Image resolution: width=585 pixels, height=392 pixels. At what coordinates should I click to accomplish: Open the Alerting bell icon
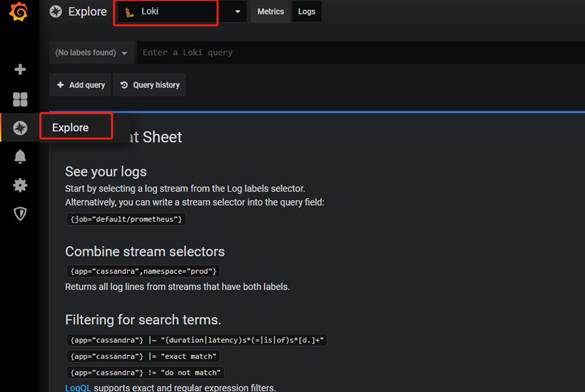pos(20,157)
